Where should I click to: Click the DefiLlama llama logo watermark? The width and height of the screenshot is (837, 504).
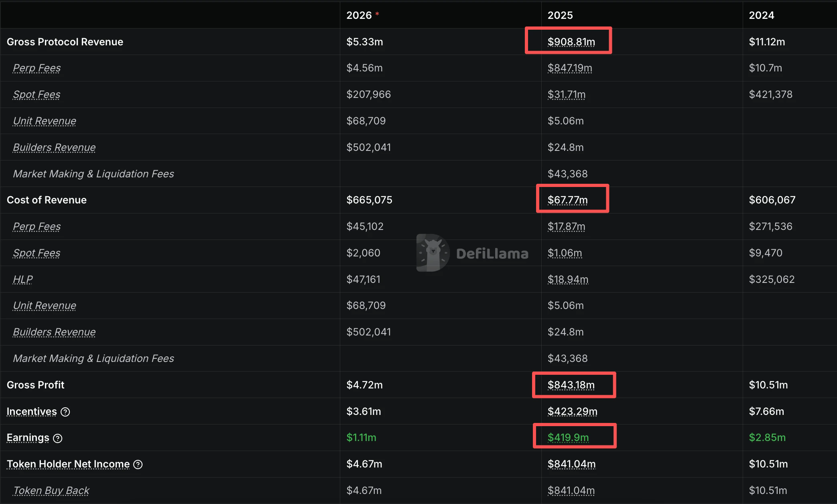(x=433, y=253)
